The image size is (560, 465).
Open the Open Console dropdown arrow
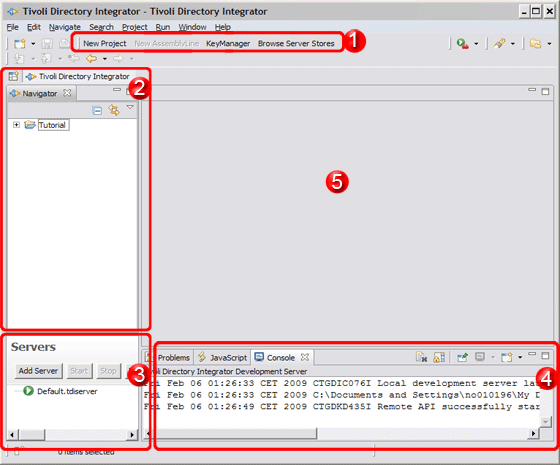click(x=520, y=357)
